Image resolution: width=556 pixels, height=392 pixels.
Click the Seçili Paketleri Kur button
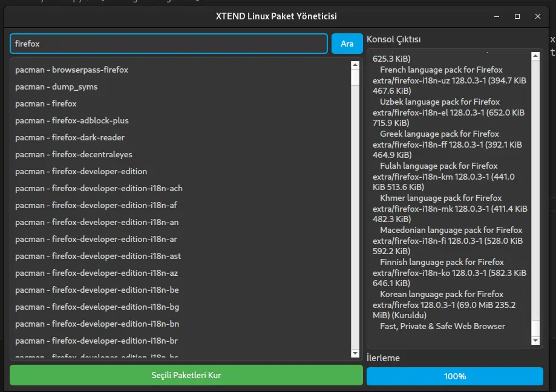pos(186,375)
